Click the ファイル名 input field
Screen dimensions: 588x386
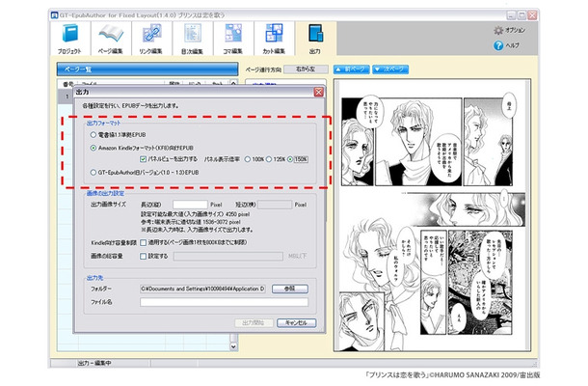pos(224,302)
